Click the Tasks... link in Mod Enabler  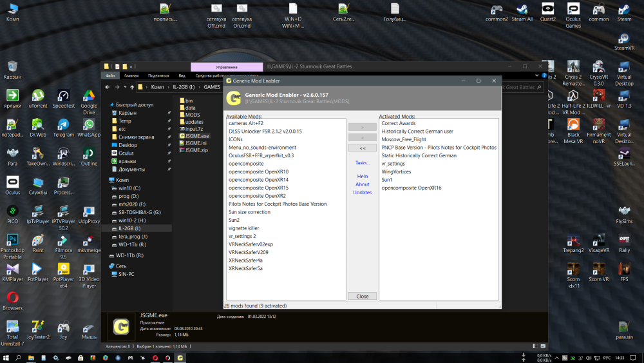click(362, 162)
